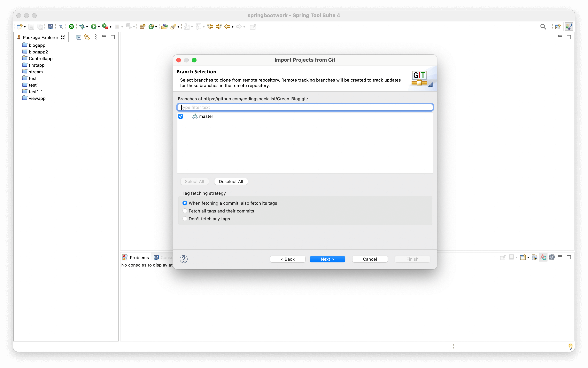The image size is (588, 368).
Task: Open the Open Console dropdown arrow
Action: click(x=528, y=258)
